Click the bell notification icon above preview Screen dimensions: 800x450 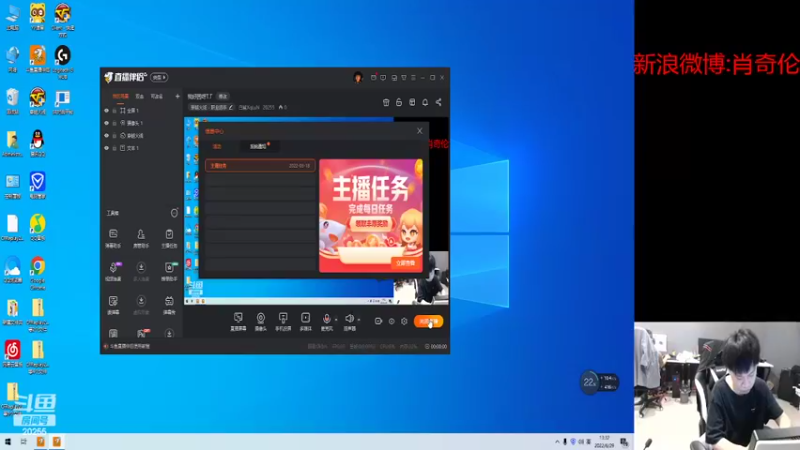click(425, 103)
